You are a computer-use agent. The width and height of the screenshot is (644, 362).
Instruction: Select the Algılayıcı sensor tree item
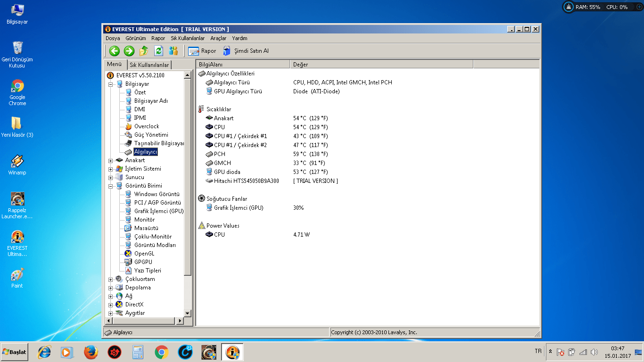pos(146,152)
